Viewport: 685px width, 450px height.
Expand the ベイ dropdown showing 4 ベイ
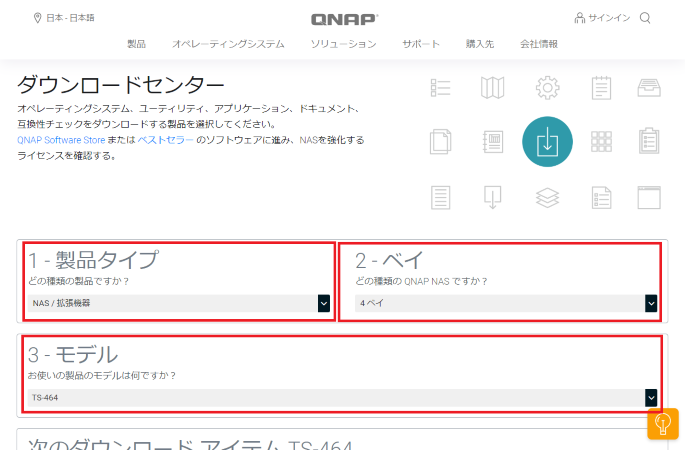tap(506, 303)
